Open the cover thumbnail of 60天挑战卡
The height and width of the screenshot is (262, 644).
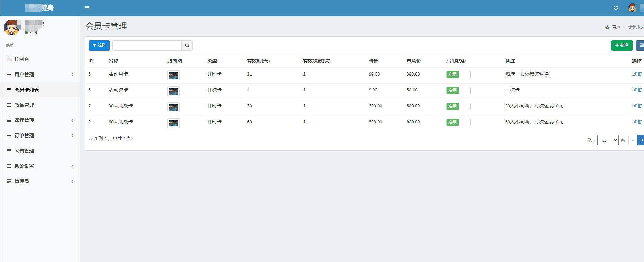173,123
